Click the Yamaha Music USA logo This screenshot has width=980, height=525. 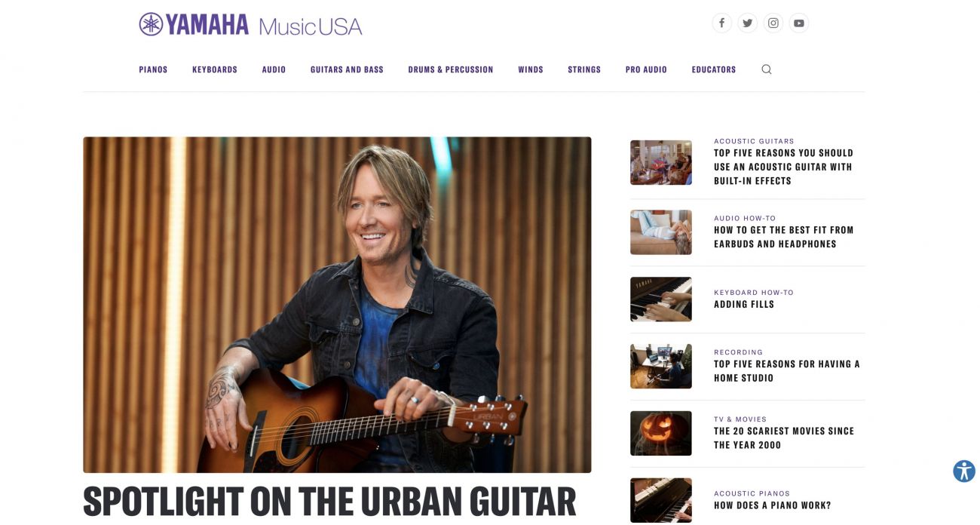coord(250,25)
